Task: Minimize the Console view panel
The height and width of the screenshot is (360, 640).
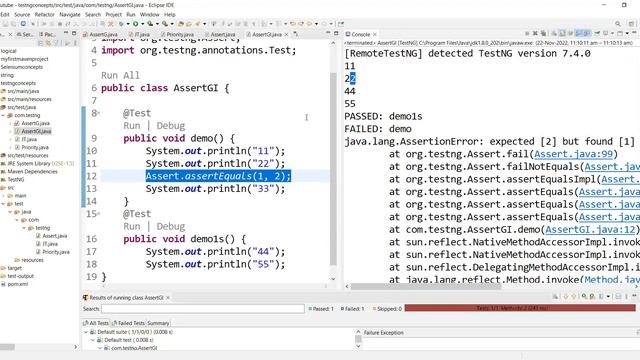Action: point(634,33)
